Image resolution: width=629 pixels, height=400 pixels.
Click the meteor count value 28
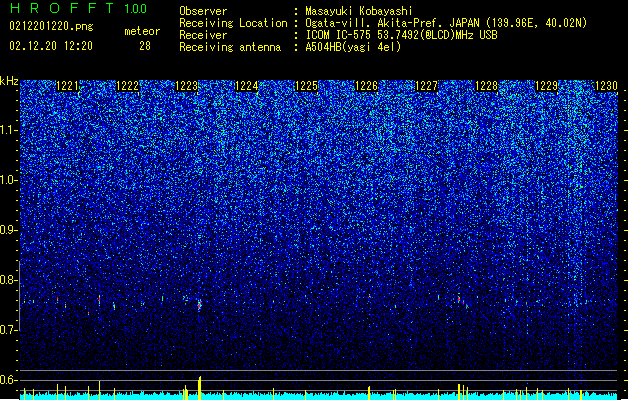click(145, 46)
